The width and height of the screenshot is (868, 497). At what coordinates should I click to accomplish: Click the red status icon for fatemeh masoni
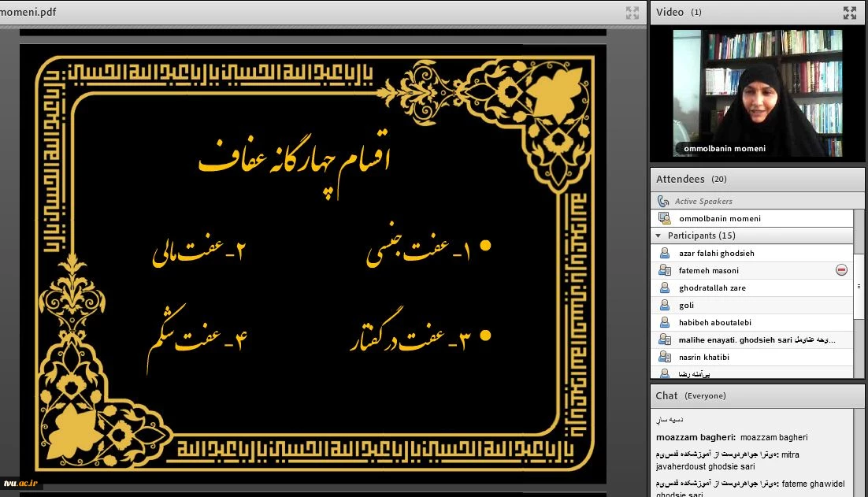pos(841,270)
